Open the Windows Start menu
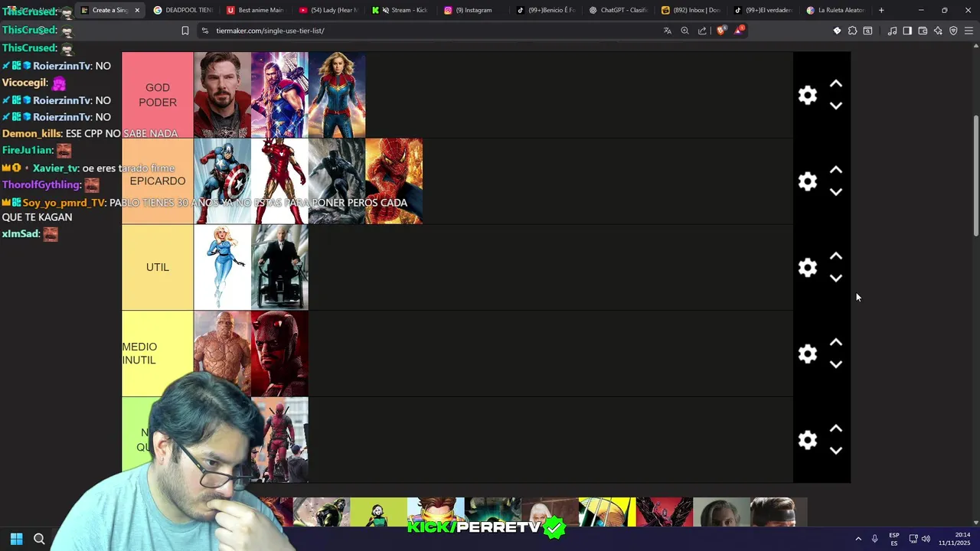Viewport: 980px width, 551px height. 16,539
